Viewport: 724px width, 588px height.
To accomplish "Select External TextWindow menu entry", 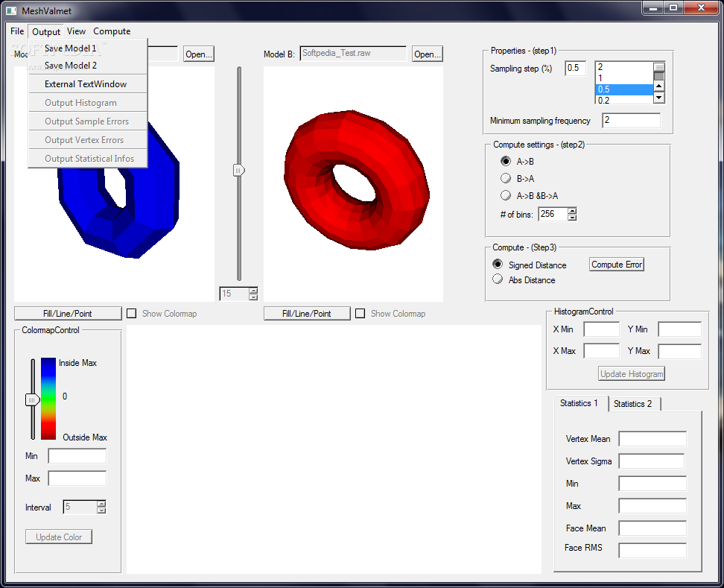I will pyautogui.click(x=88, y=84).
